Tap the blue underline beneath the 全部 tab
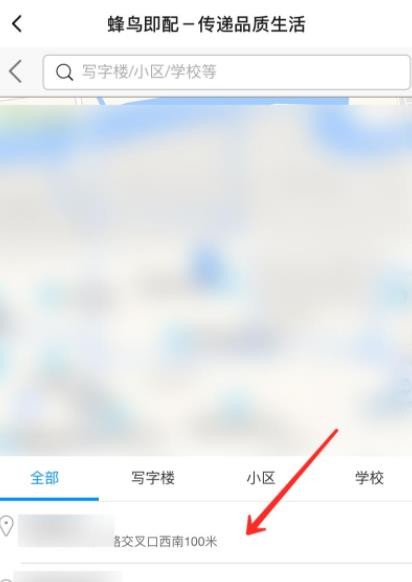Image resolution: width=412 pixels, height=582 pixels. [49, 499]
